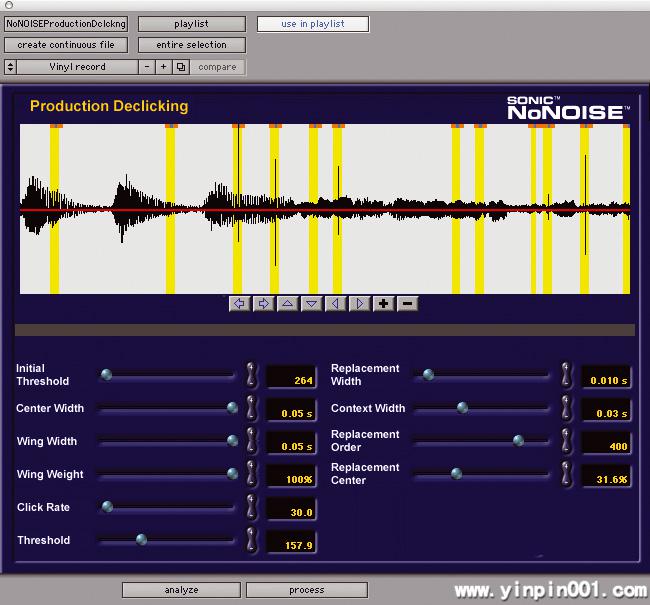
Task: Click the Initial Threshold slider knob
Action: 107,374
